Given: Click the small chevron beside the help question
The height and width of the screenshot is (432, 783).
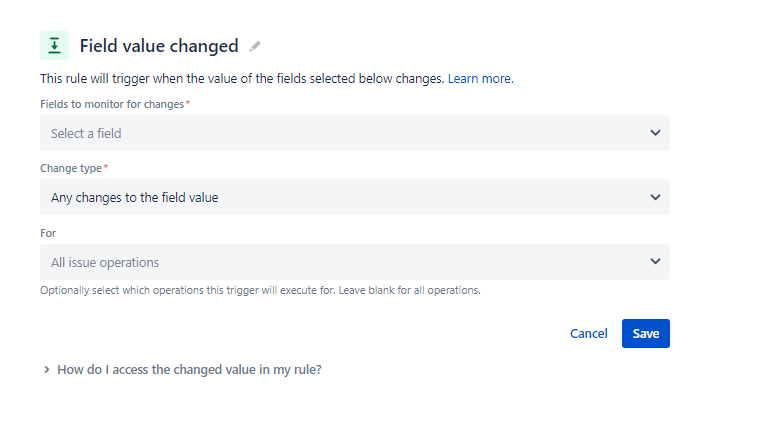Looking at the screenshot, I should pos(47,370).
